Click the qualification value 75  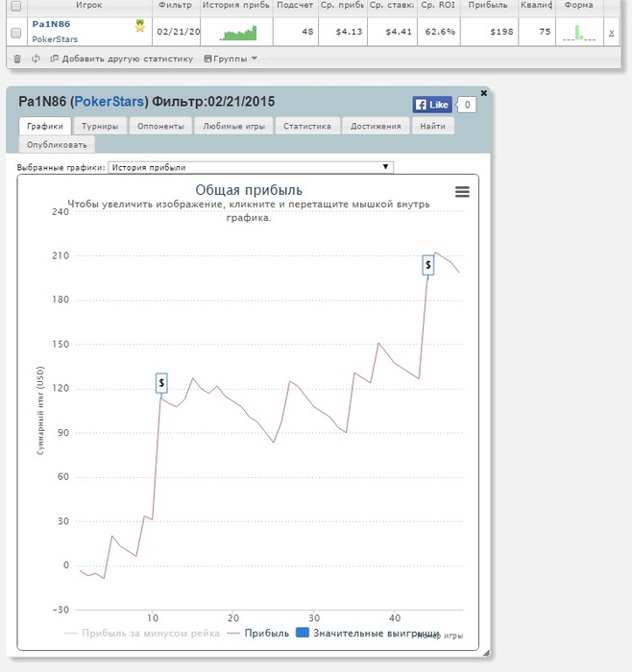[x=545, y=32]
